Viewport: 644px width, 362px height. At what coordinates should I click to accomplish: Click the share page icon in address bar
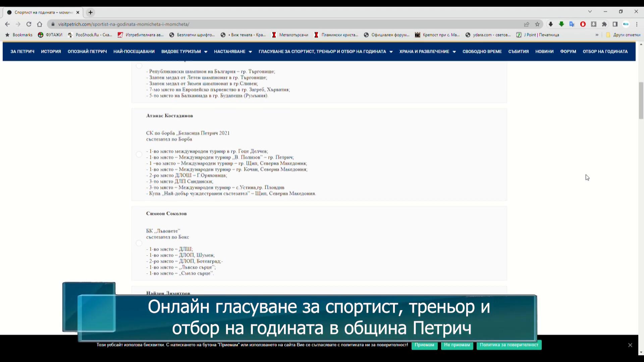tap(527, 24)
